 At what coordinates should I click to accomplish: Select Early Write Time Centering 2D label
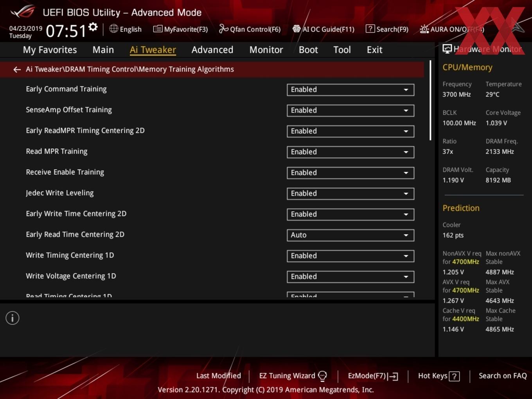click(x=76, y=214)
